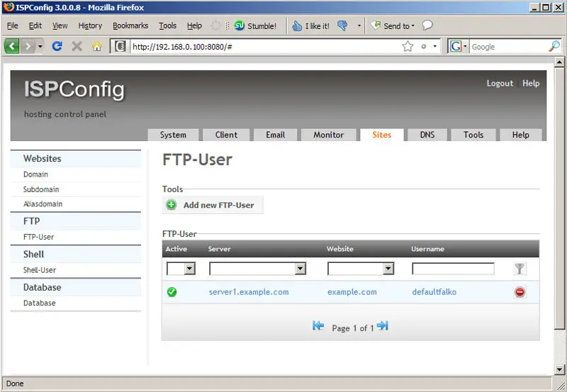
Task: Click the green plus icon for new FTP-User
Action: pos(171,205)
